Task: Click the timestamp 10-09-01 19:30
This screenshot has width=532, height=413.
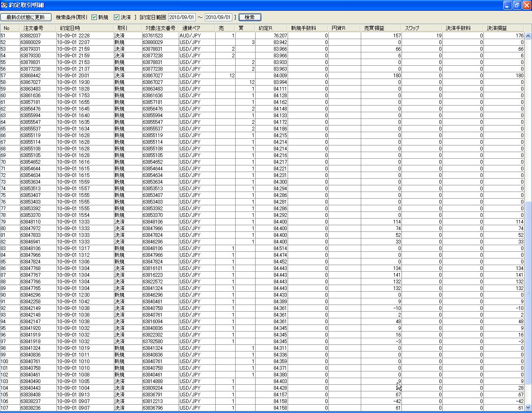Action: (x=73, y=82)
